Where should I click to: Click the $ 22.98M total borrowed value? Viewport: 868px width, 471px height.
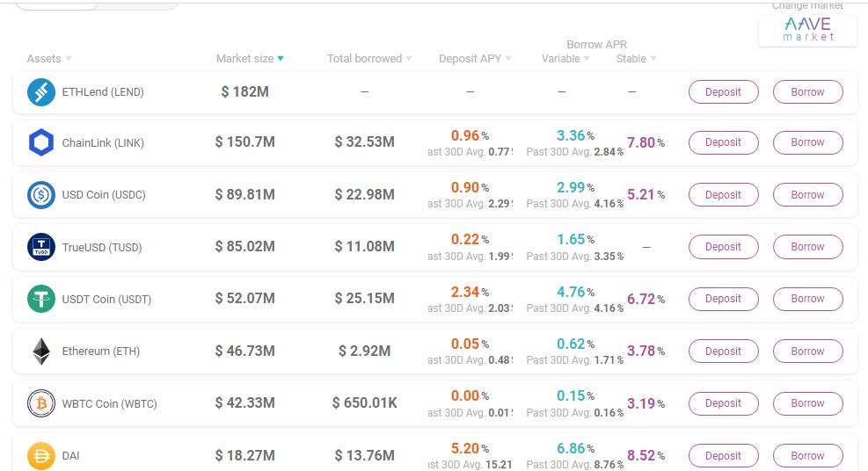coord(364,194)
